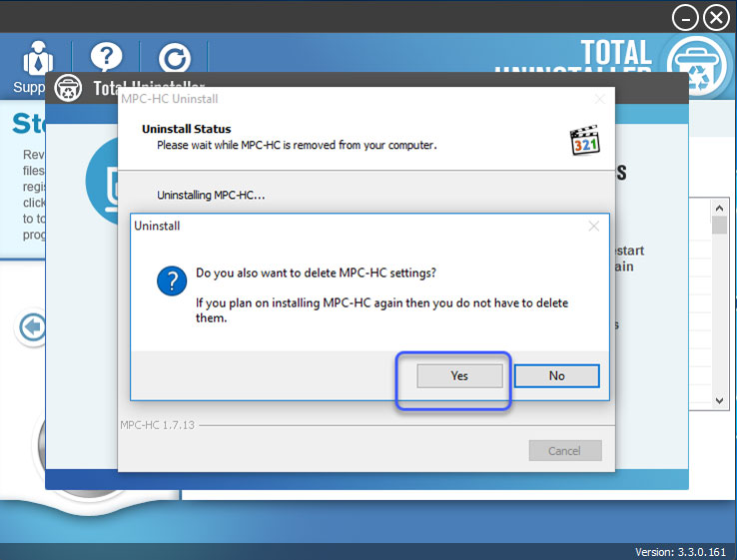
Task: Click 'Version: 3.3.0.161' in status bar
Action: click(681, 552)
